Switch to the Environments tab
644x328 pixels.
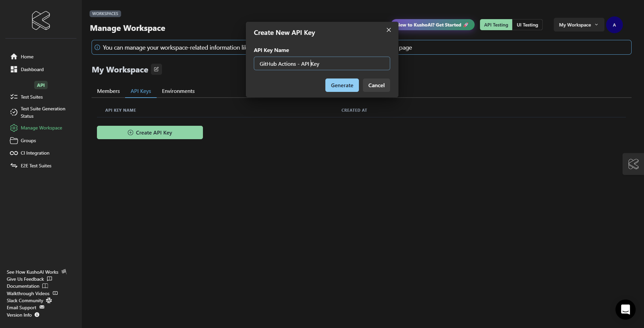pyautogui.click(x=178, y=91)
